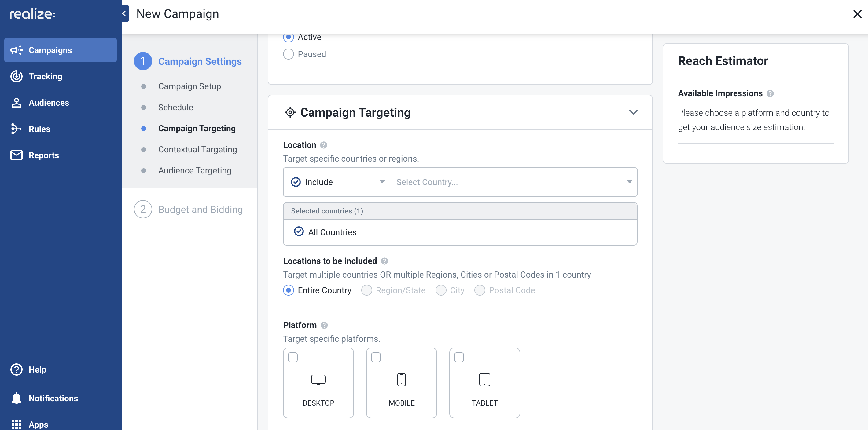
Task: Open Notifications in the sidebar
Action: click(x=60, y=398)
